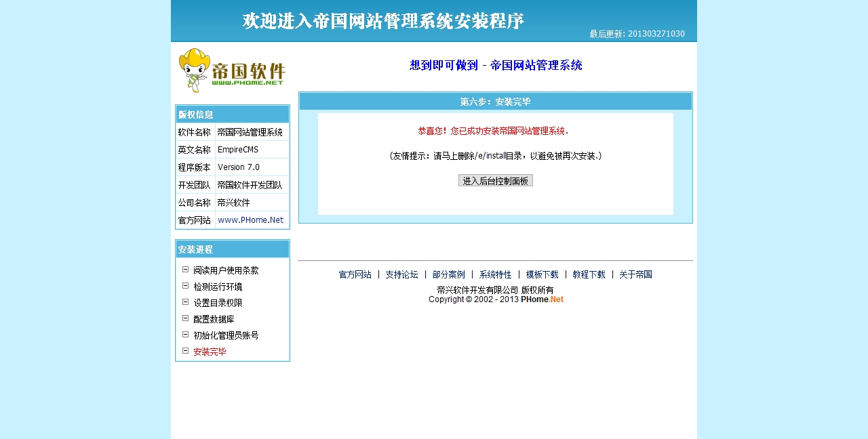Click the 安装进程 panel header
This screenshot has height=439, width=868.
[x=233, y=249]
